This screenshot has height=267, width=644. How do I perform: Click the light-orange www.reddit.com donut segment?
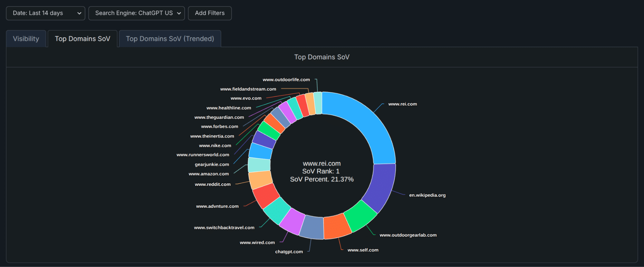click(x=260, y=180)
